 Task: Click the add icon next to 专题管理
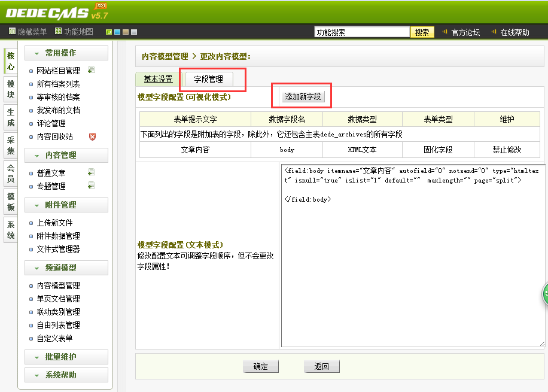pos(92,186)
